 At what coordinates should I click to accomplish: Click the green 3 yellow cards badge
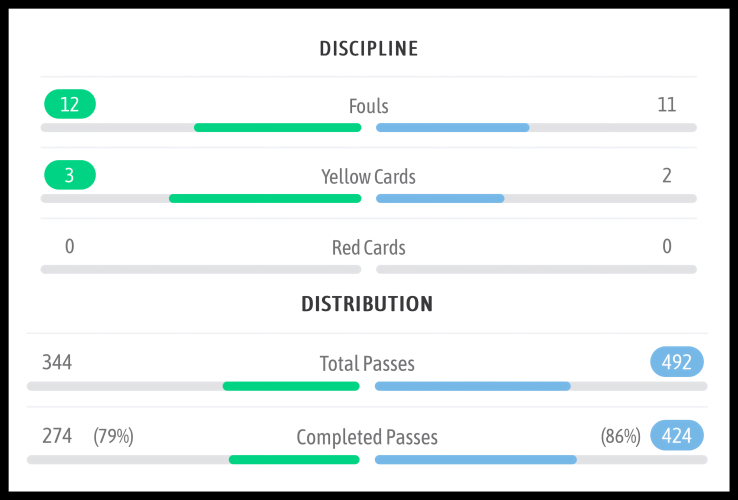[70, 176]
